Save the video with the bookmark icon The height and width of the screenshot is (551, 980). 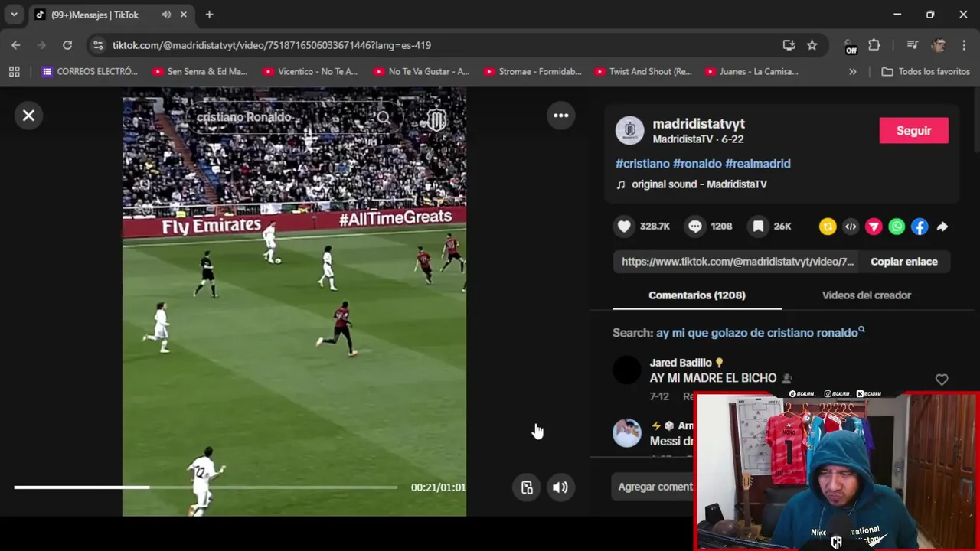[x=758, y=226]
